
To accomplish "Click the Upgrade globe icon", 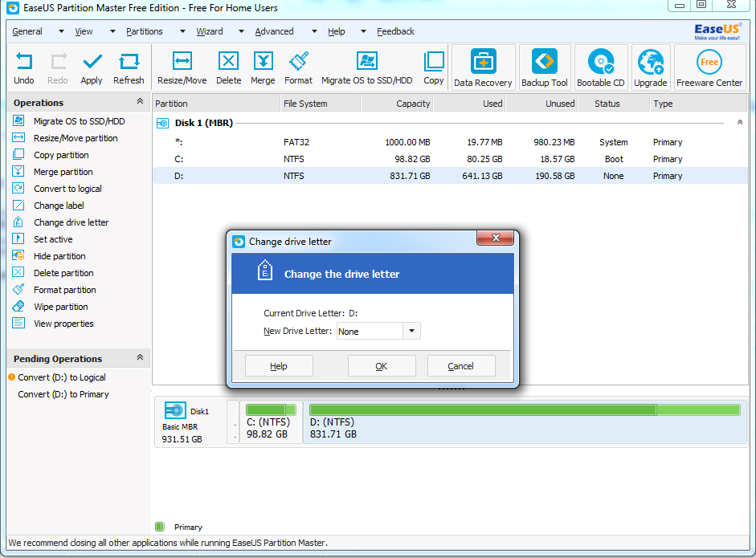I will (x=651, y=62).
